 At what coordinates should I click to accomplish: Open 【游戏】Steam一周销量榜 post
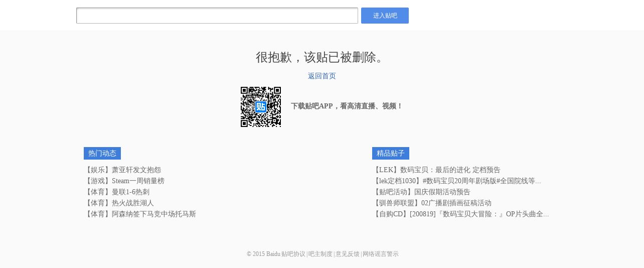click(x=124, y=181)
